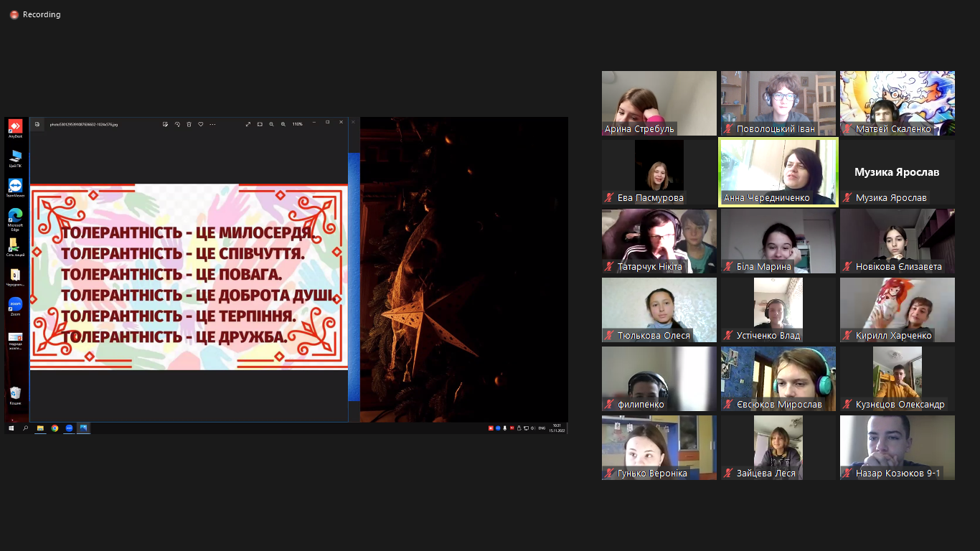Open the three-dots more menu in Photos
Image resolution: width=980 pixels, height=551 pixels.
coord(212,124)
